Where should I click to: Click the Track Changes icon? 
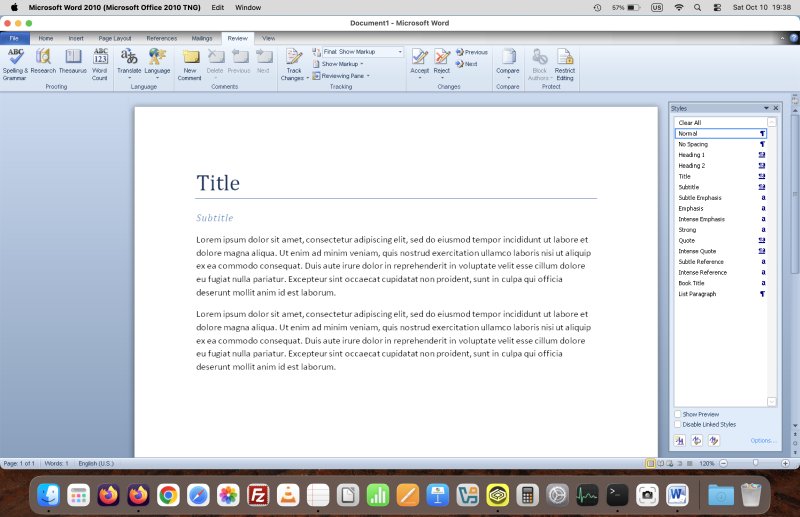294,57
